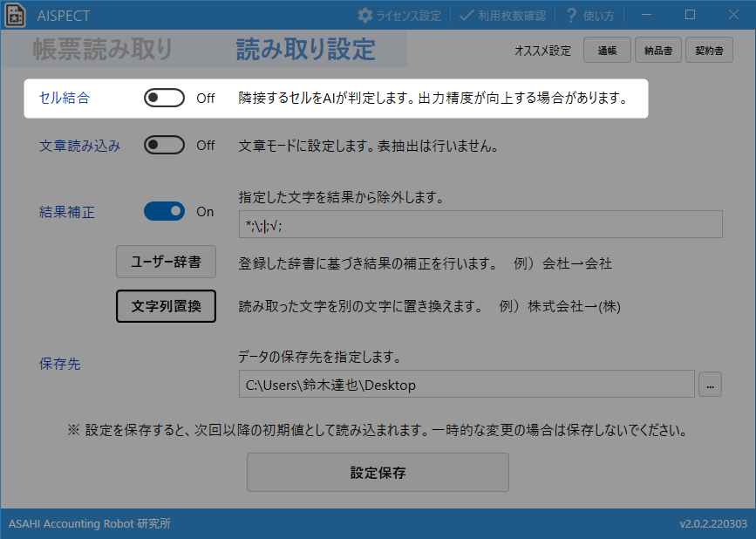Open the help question mark icon
Viewport: 756px width, 539px height.
(572, 15)
